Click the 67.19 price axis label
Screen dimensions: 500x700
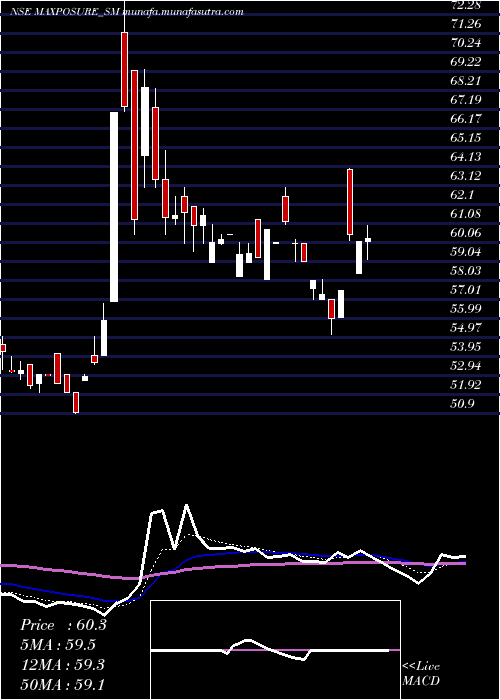[466, 100]
